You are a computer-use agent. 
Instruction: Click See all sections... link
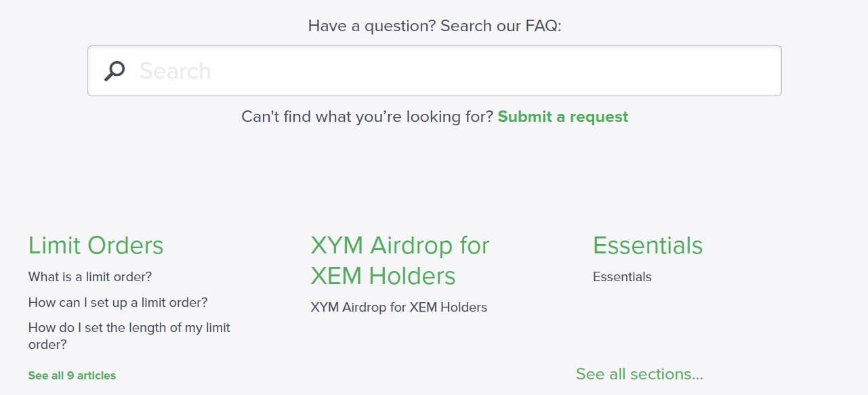(640, 374)
